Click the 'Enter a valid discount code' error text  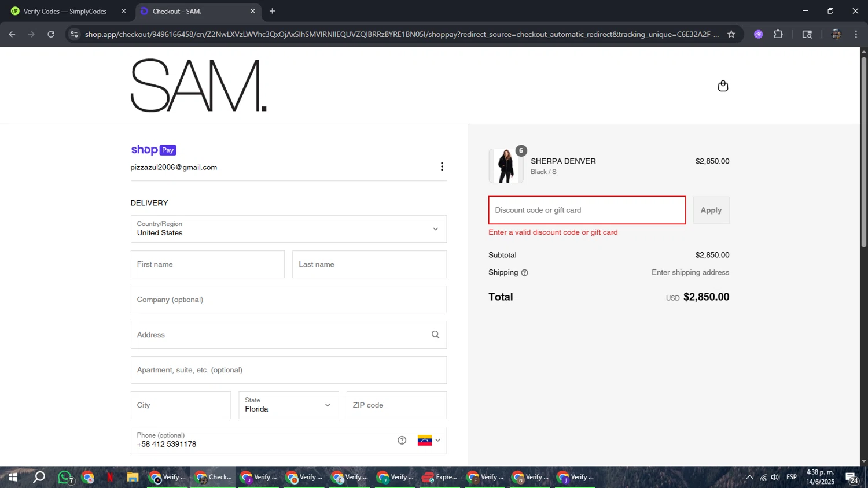[x=553, y=232]
